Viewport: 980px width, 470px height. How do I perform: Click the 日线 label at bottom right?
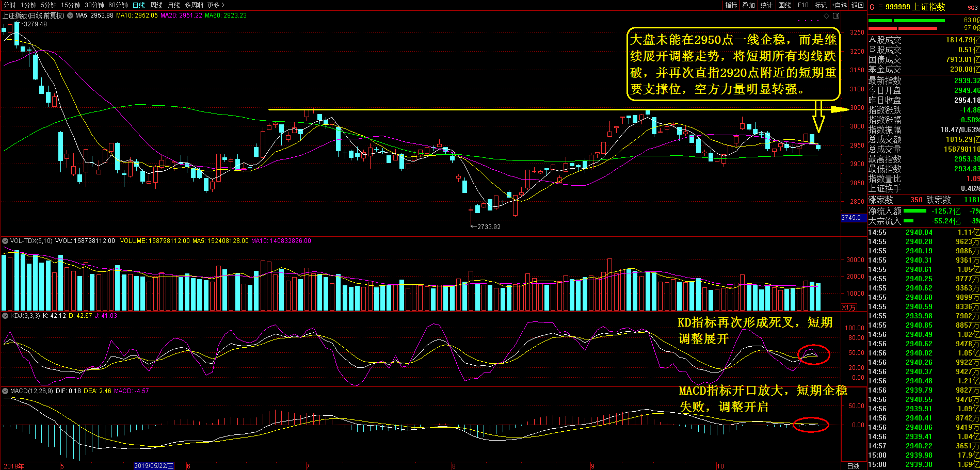[x=854, y=466]
